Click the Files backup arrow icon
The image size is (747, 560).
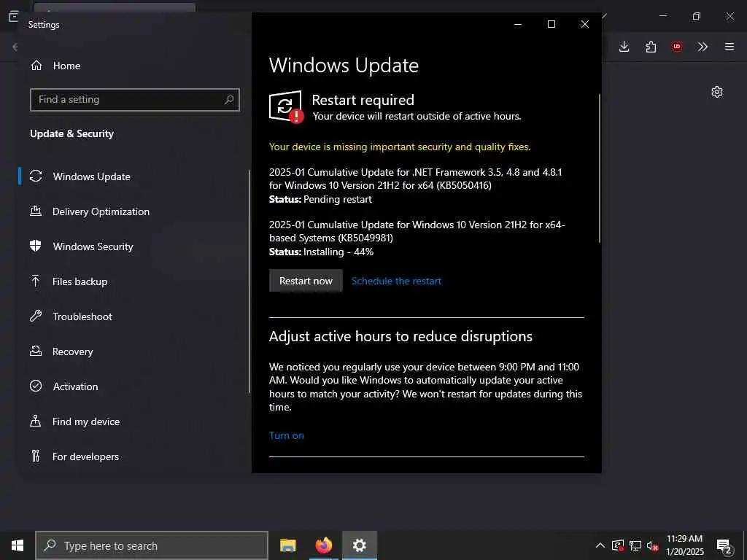coord(36,281)
